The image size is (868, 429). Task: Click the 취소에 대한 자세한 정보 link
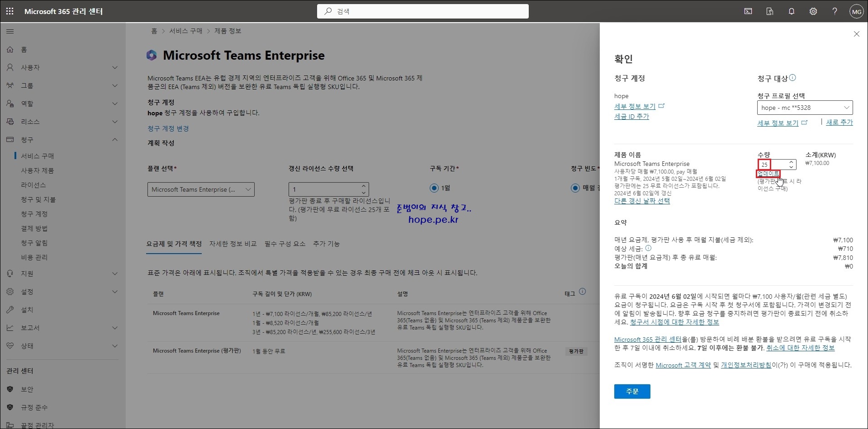pyautogui.click(x=801, y=348)
